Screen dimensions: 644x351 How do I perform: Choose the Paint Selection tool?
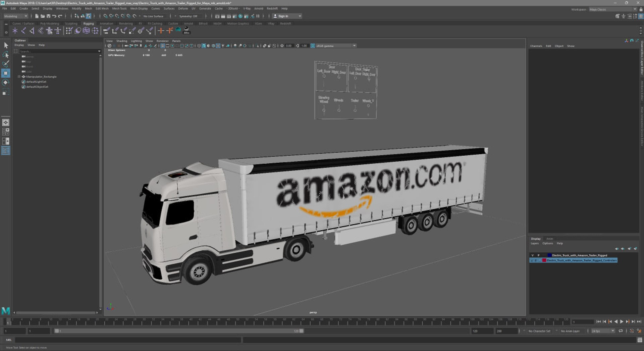click(6, 64)
